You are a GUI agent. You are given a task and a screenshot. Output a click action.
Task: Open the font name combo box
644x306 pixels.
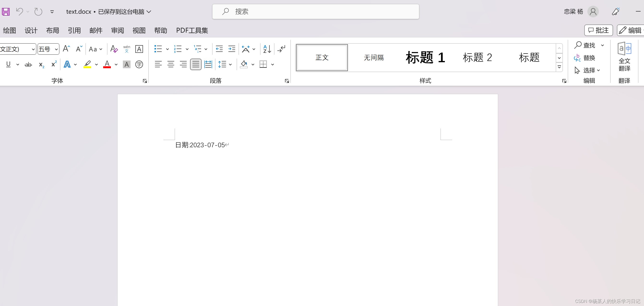[x=18, y=49]
